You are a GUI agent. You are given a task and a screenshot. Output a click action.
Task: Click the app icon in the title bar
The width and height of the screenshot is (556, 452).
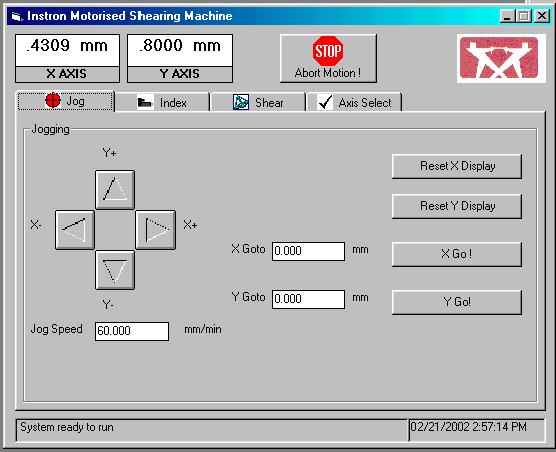click(17, 16)
